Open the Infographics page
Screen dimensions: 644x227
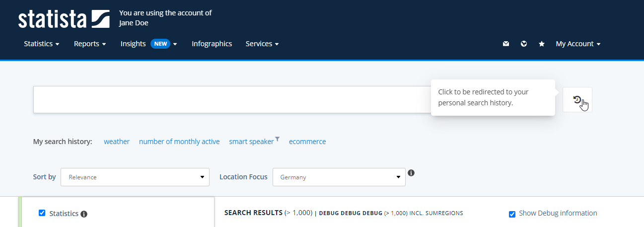click(x=212, y=44)
